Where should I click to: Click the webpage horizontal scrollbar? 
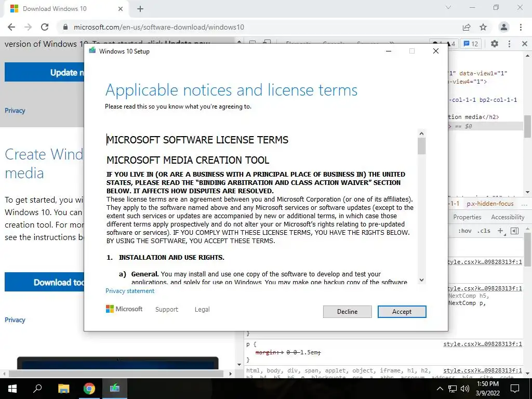[116, 374]
